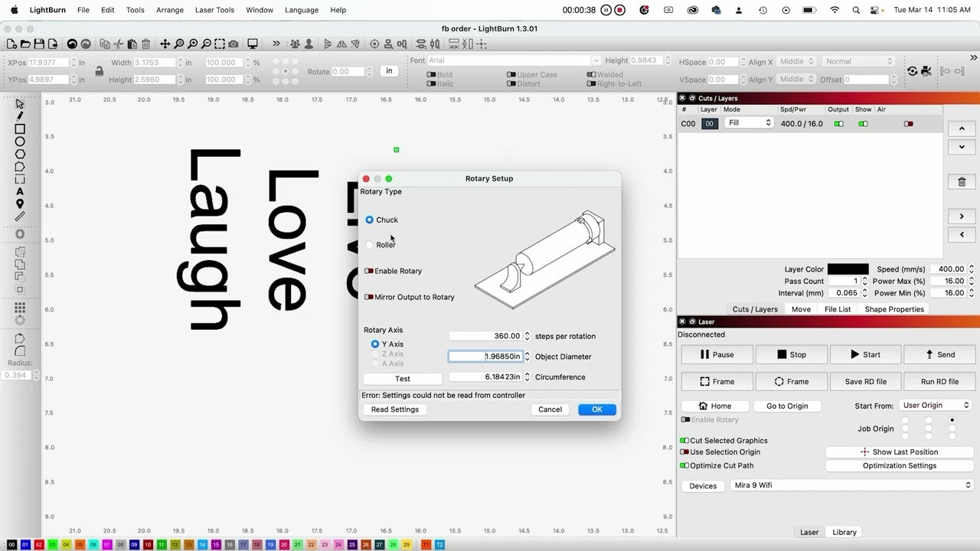Open the Align X Middle dropdown
Viewport: 980px width, 551px height.
click(797, 61)
